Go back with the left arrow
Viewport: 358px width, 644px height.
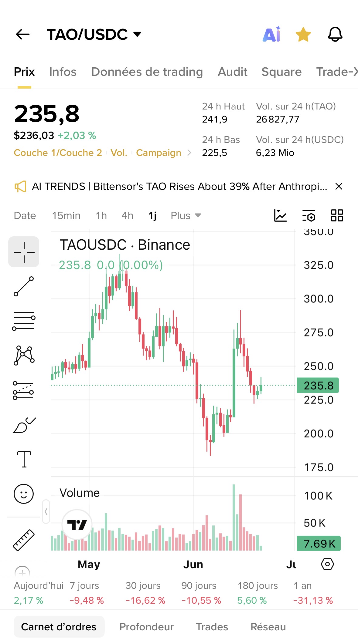23,34
